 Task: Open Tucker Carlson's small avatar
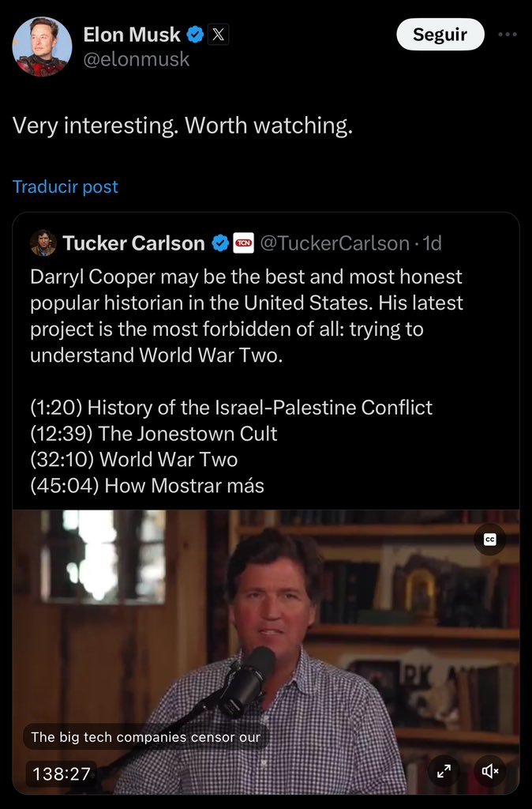coord(43,243)
